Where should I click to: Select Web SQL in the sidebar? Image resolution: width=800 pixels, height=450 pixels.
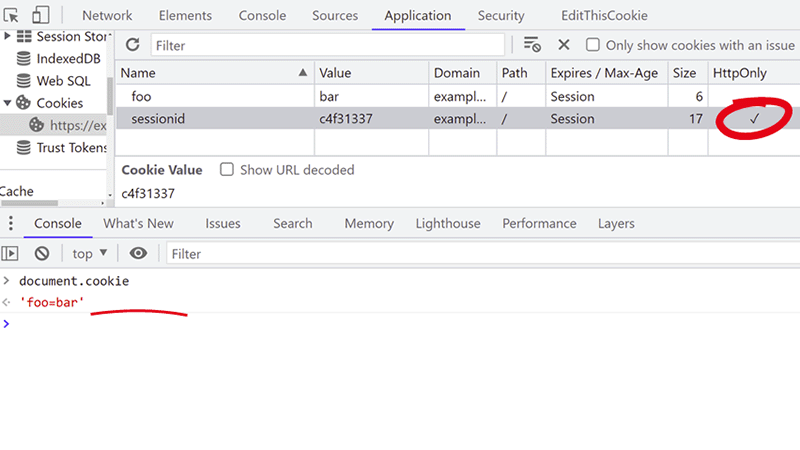[x=63, y=81]
